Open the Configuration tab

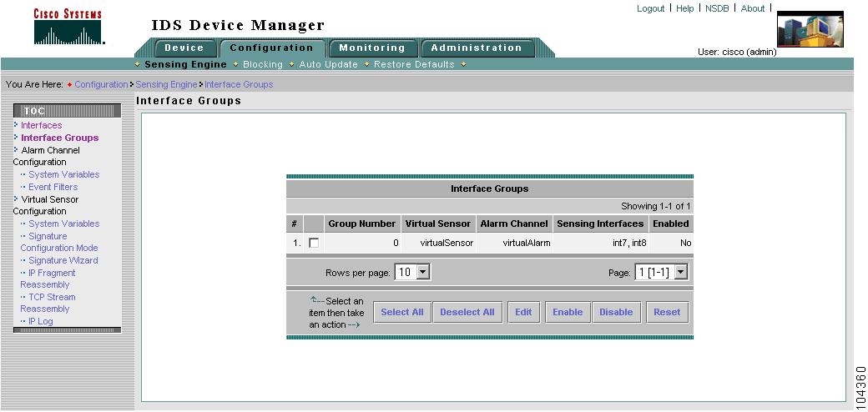272,48
